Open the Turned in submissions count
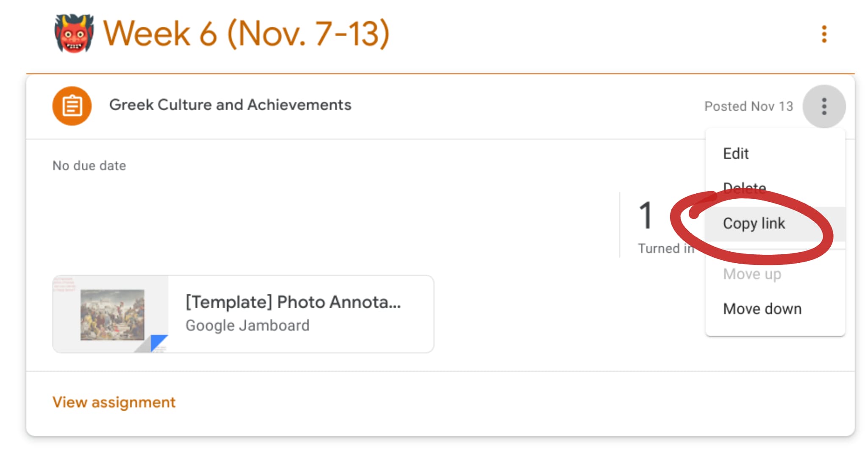Screen dimensions: 868x451 (x=645, y=216)
